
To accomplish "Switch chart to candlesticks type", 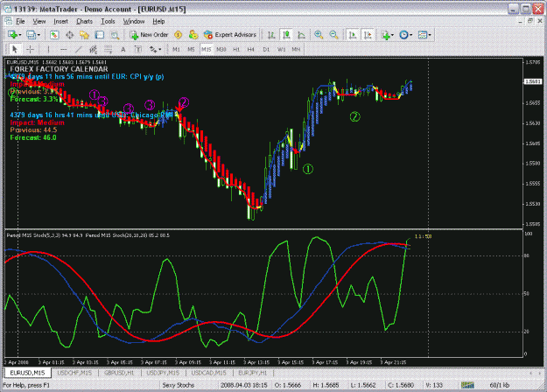I will (286, 35).
